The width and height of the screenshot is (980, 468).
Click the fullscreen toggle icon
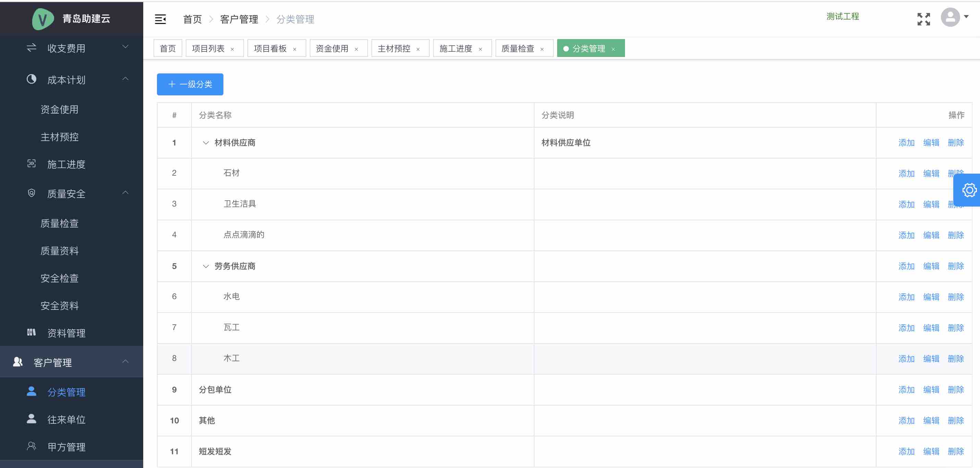point(923,19)
